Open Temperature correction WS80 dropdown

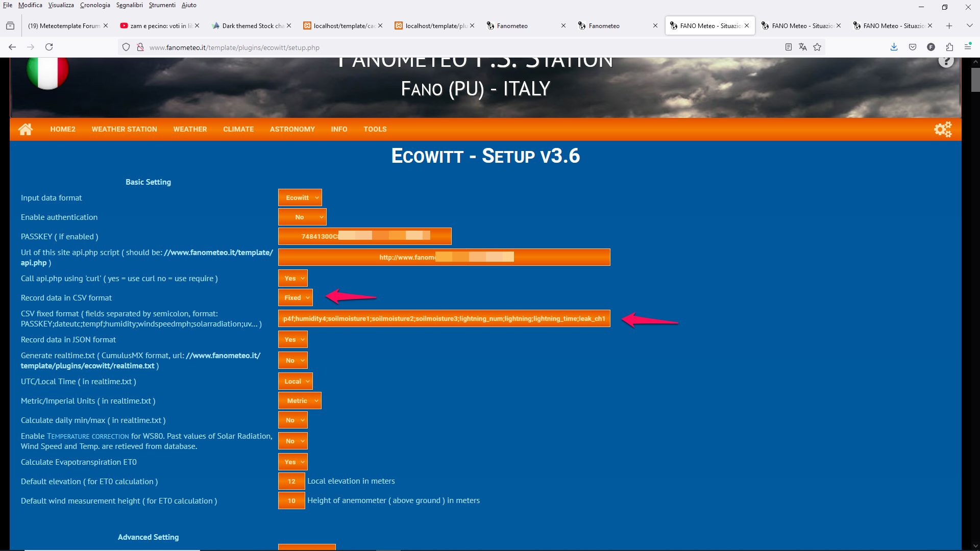pos(293,441)
